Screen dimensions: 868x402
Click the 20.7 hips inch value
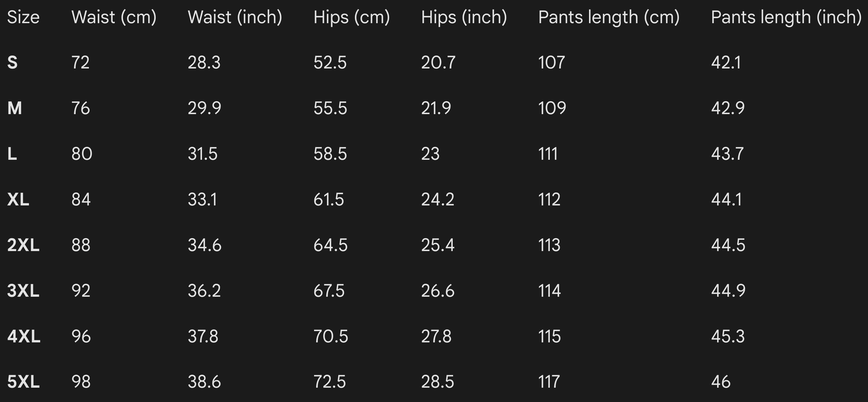438,63
